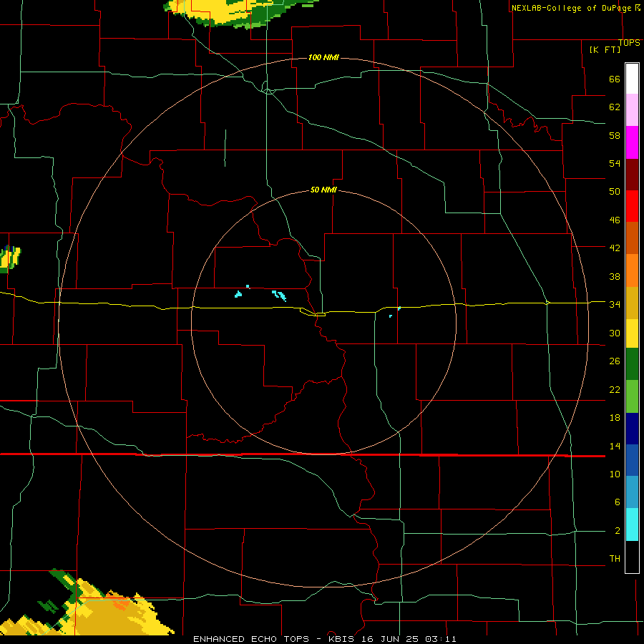Click the "62" scale label
Viewport: 644px width, 644px height.
pyautogui.click(x=615, y=107)
